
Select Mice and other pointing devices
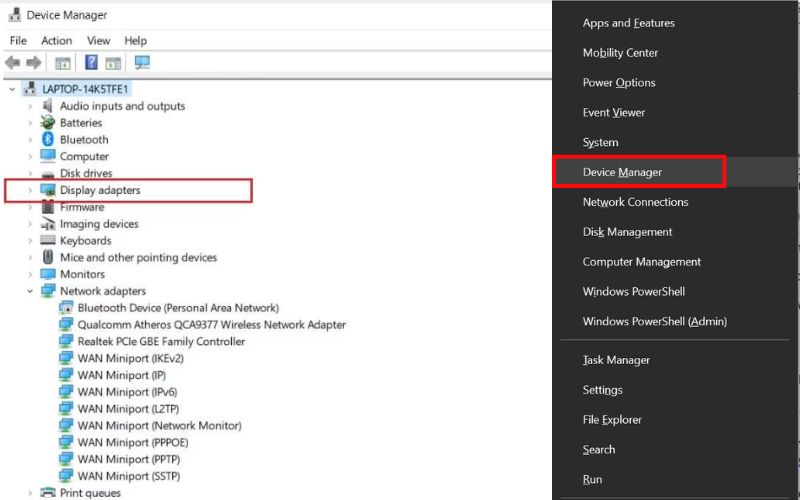coord(138,258)
